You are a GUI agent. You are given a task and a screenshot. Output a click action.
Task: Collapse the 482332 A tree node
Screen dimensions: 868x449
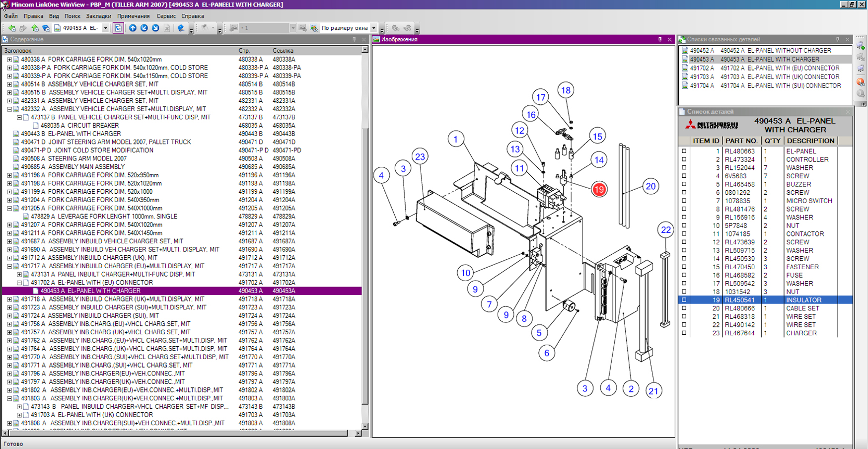click(x=9, y=109)
